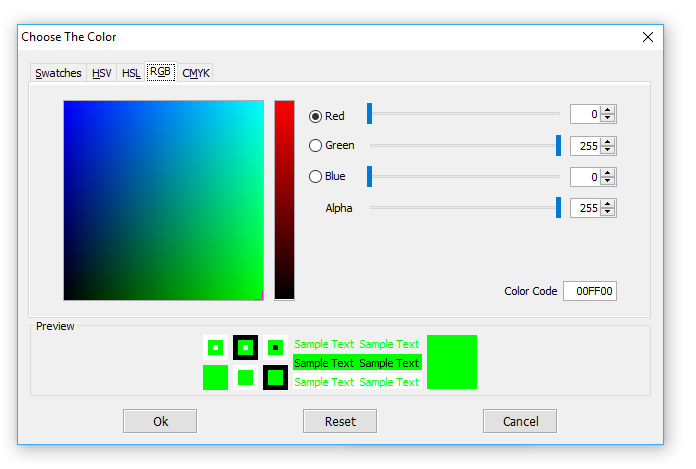Switch to the Swatches tab

pyautogui.click(x=58, y=73)
